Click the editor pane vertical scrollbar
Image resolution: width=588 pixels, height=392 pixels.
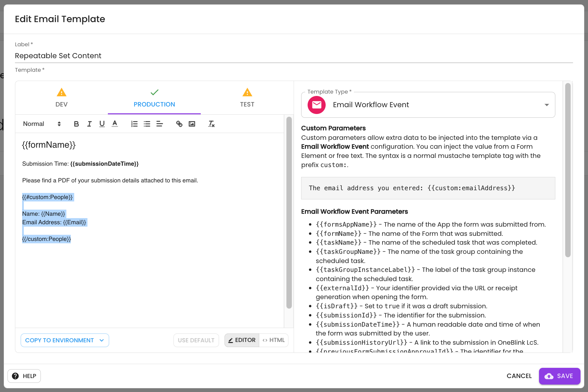tap(289, 213)
